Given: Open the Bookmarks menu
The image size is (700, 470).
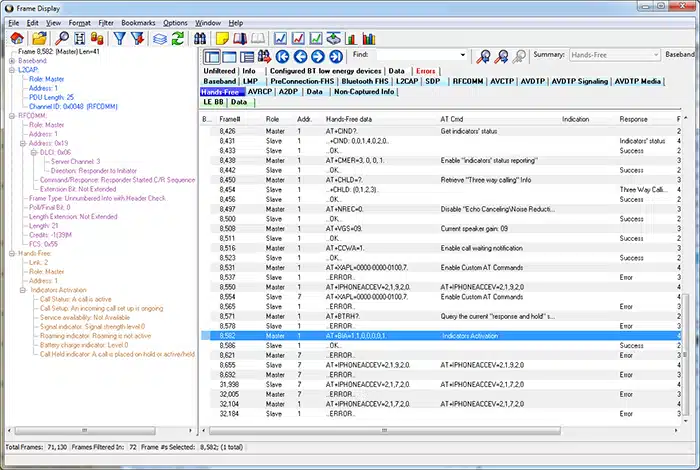Looking at the screenshot, I should pyautogui.click(x=139, y=22).
